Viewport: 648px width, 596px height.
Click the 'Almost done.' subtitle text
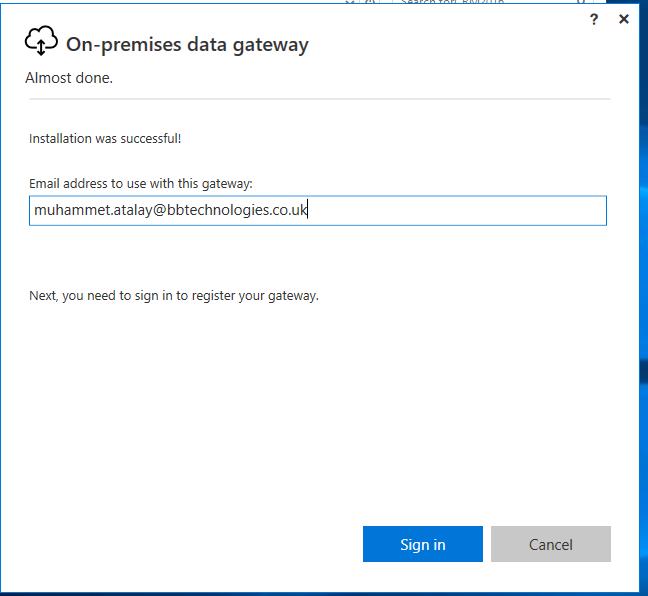tap(69, 78)
